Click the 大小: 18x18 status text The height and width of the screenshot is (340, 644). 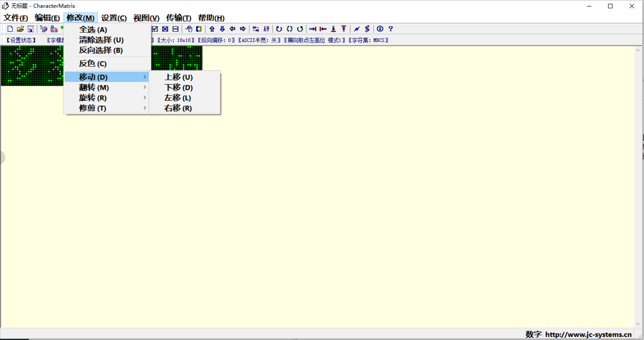(x=176, y=40)
